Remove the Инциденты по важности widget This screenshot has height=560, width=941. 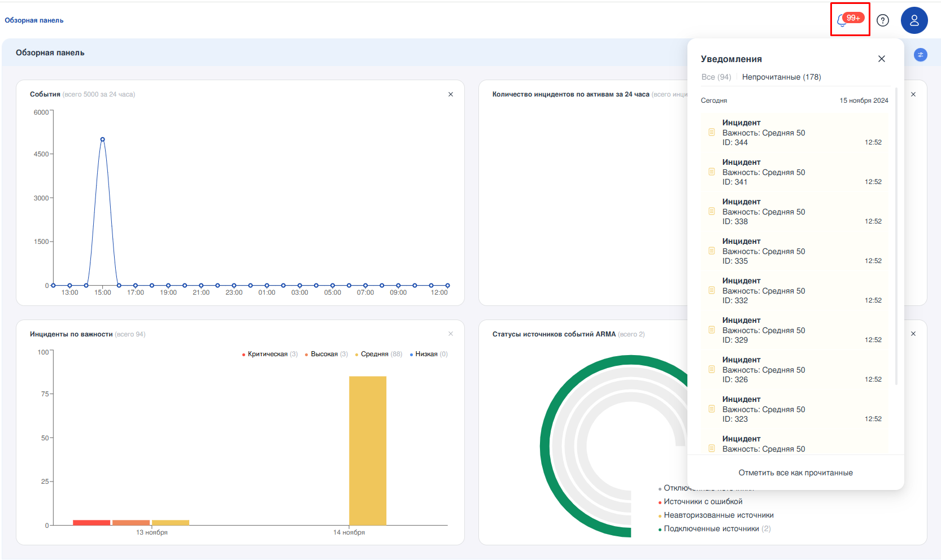coord(450,334)
